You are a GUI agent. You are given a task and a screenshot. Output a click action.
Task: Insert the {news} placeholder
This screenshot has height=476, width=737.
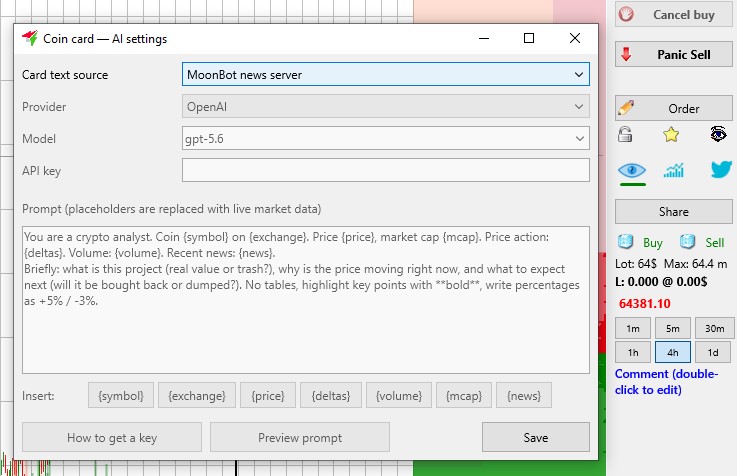click(524, 396)
